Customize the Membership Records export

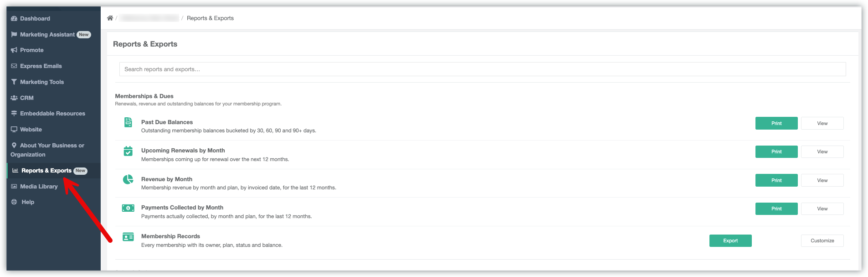822,240
